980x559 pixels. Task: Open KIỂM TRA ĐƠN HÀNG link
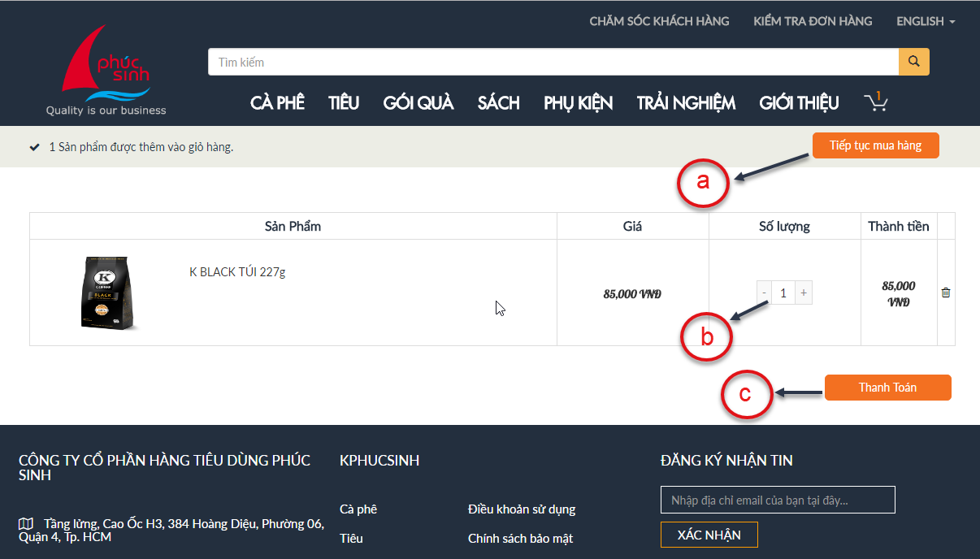[813, 21]
